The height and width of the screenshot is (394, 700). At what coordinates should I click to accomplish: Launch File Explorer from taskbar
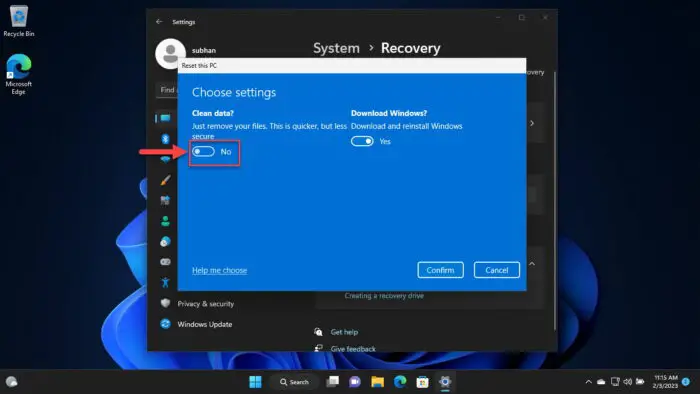(378, 382)
